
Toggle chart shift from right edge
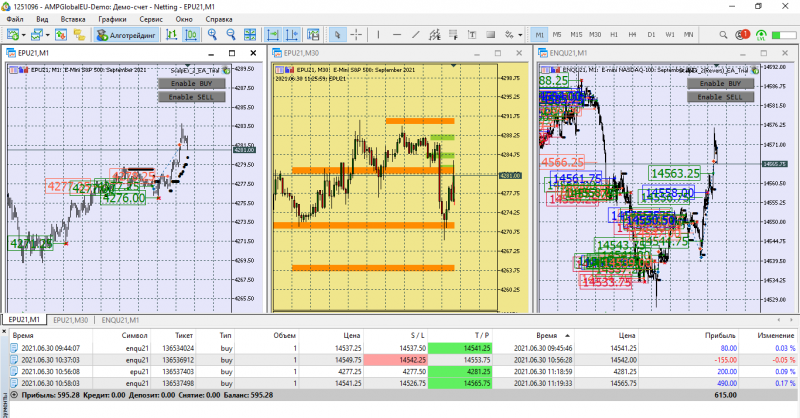tap(292, 35)
